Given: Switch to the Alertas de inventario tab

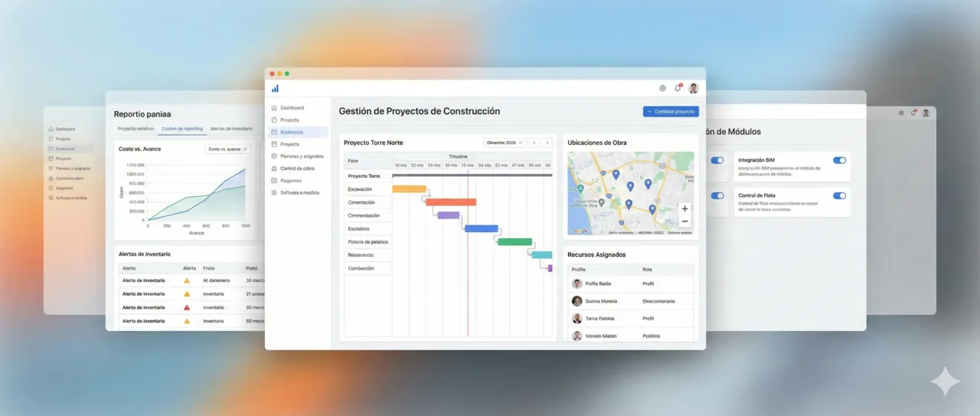Looking at the screenshot, I should [x=231, y=129].
